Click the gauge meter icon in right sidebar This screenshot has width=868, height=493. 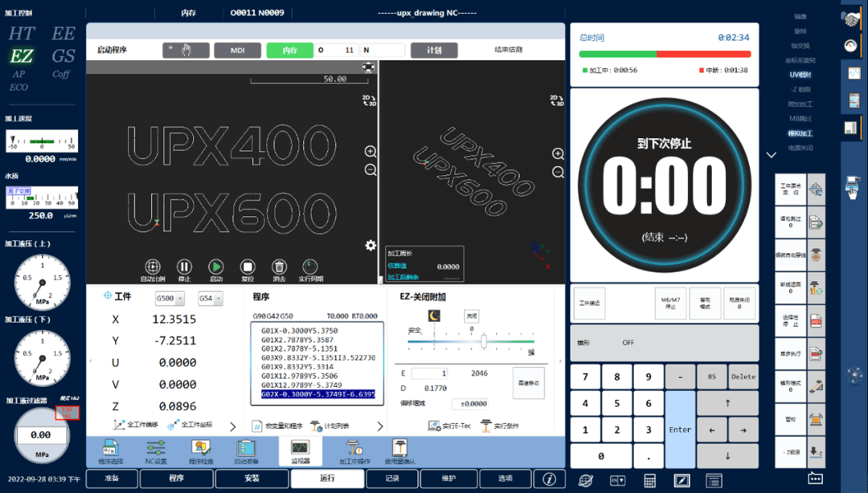click(x=851, y=46)
